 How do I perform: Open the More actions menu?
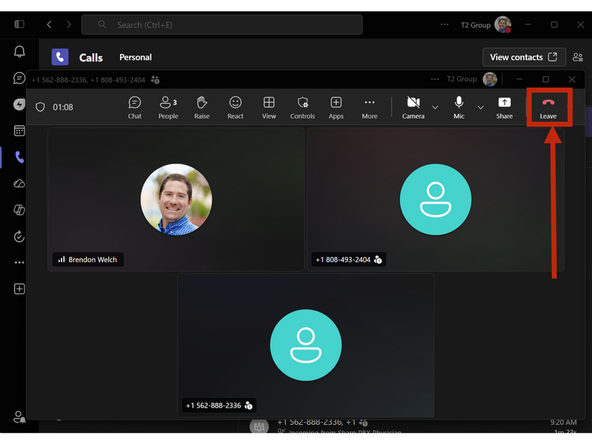pos(369,107)
